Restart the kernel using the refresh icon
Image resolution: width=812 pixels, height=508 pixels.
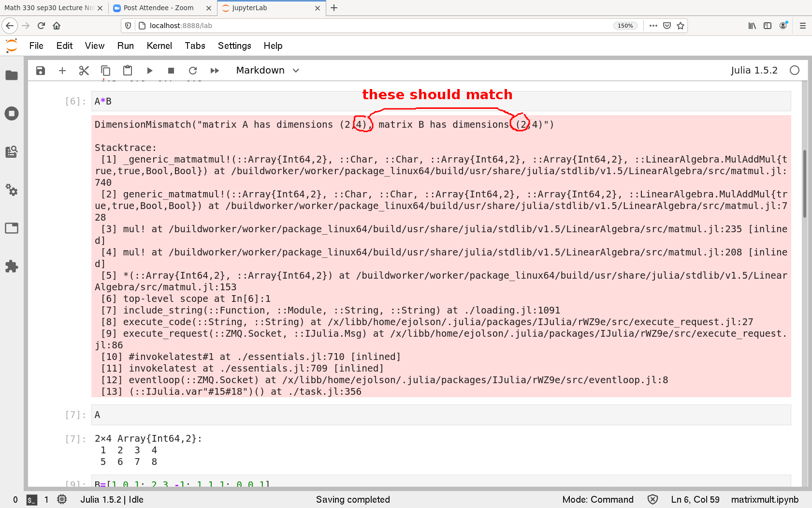[193, 71]
